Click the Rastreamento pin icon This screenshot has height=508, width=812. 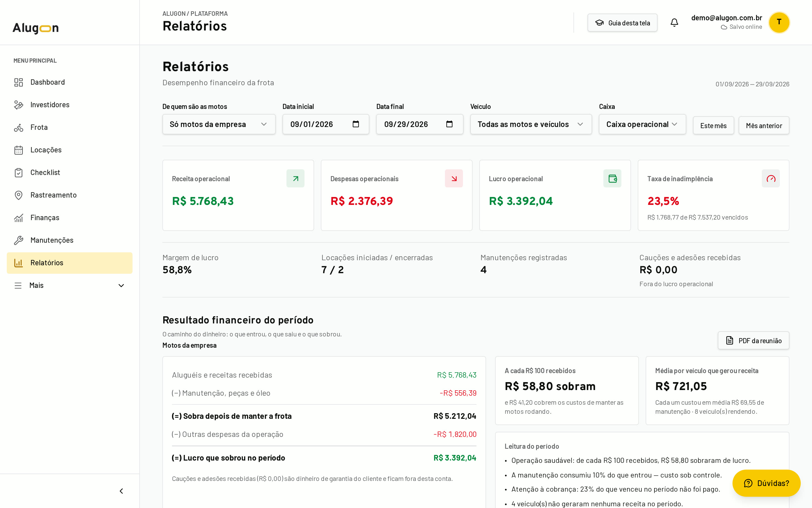[x=18, y=195]
